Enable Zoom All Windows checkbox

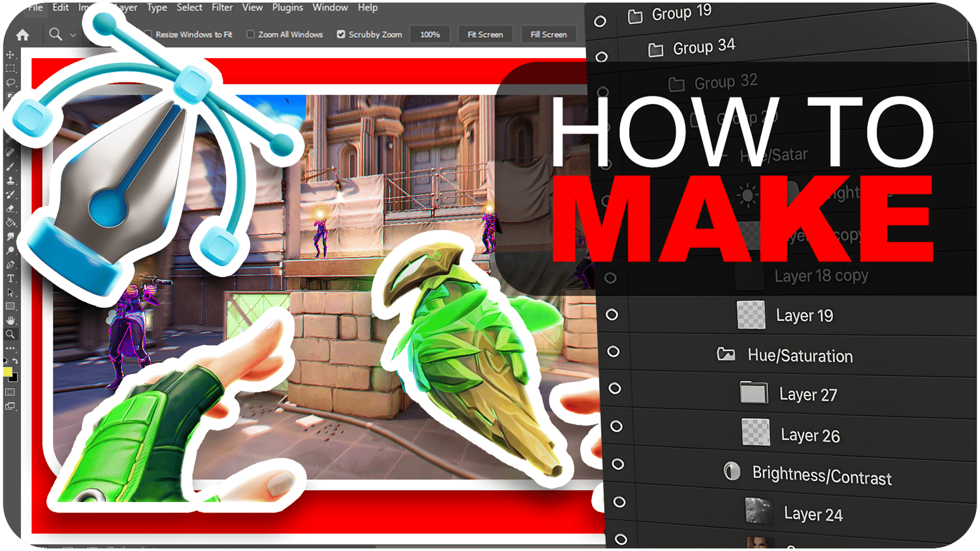(x=250, y=34)
